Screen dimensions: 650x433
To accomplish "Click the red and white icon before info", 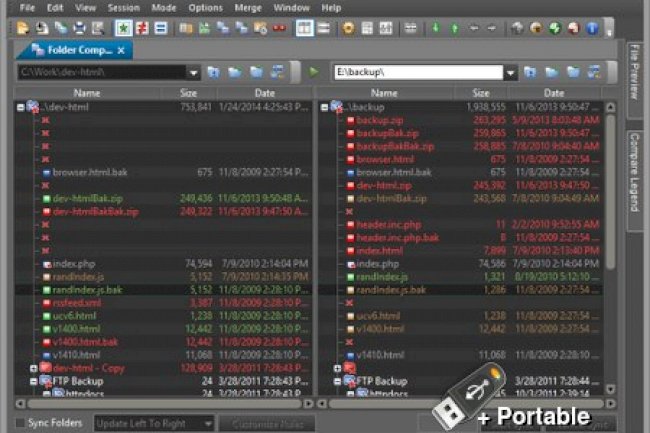I will tap(574, 28).
